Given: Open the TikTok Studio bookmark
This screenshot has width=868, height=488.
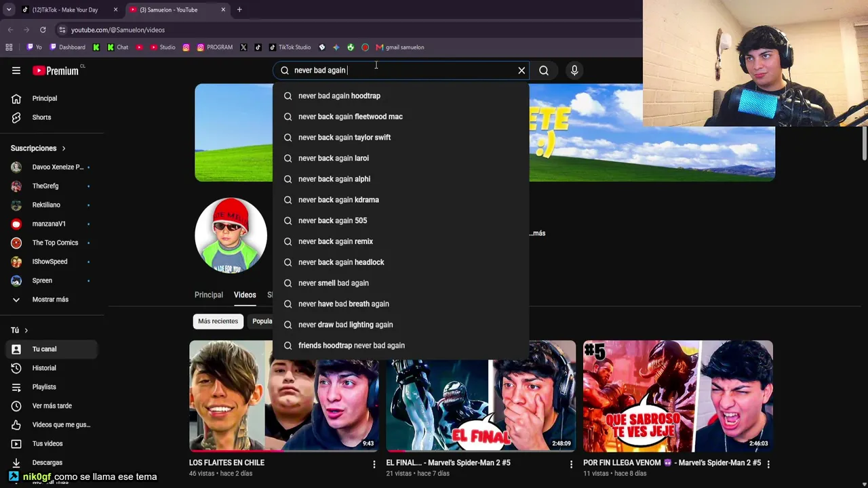Looking at the screenshot, I should click(290, 47).
